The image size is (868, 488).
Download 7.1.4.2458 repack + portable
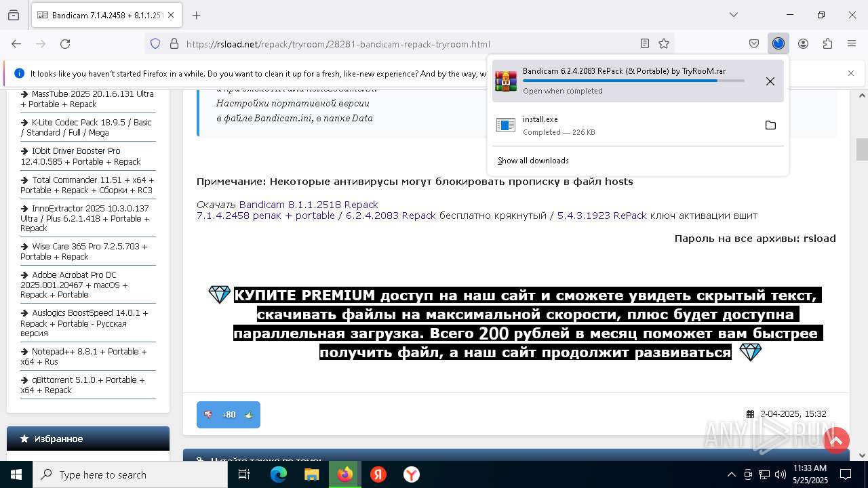pos(266,216)
